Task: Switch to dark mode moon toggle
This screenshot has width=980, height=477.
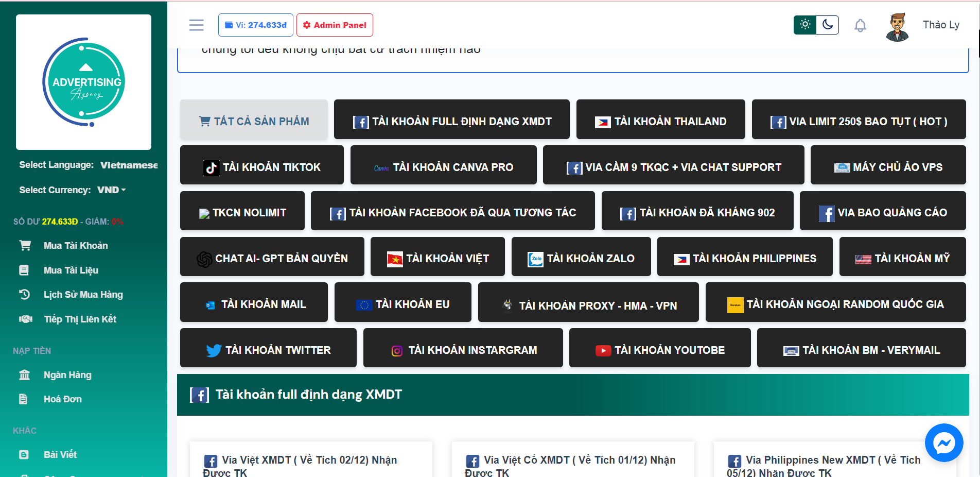Action: (828, 24)
